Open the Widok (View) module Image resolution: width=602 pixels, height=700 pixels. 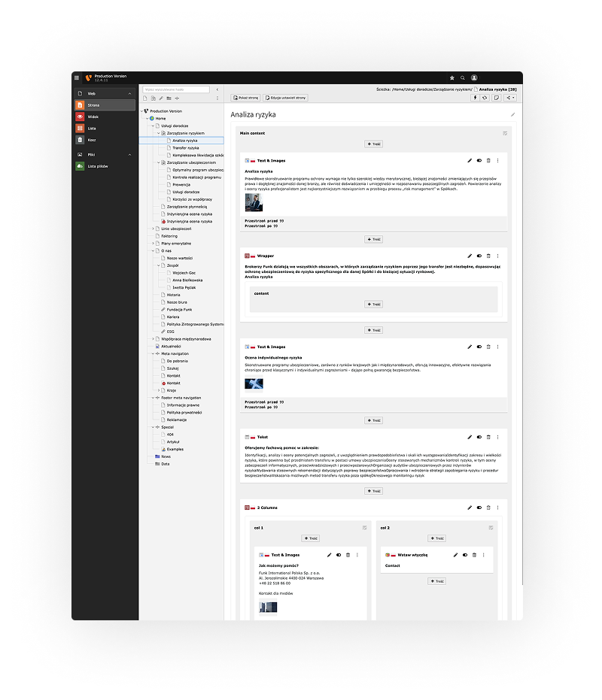tap(93, 117)
